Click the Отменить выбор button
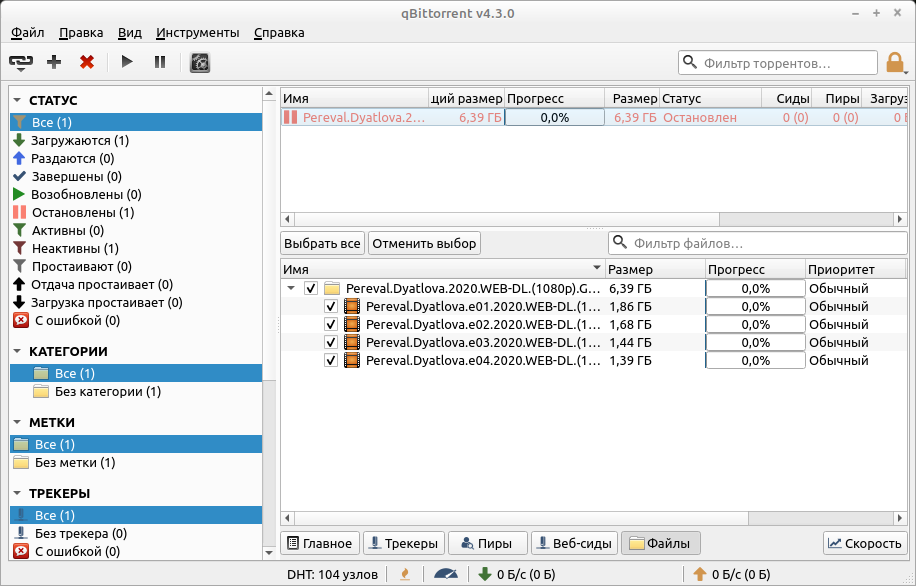 [x=424, y=244]
